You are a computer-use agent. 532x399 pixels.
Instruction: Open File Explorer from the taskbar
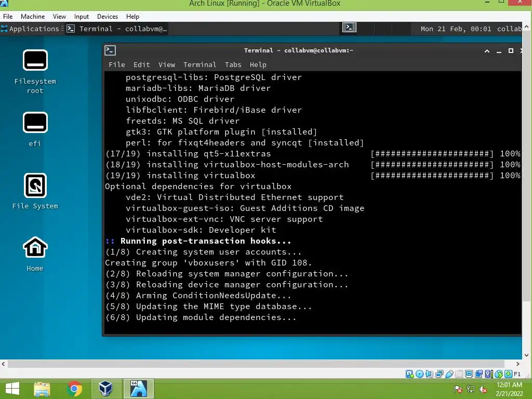42,389
